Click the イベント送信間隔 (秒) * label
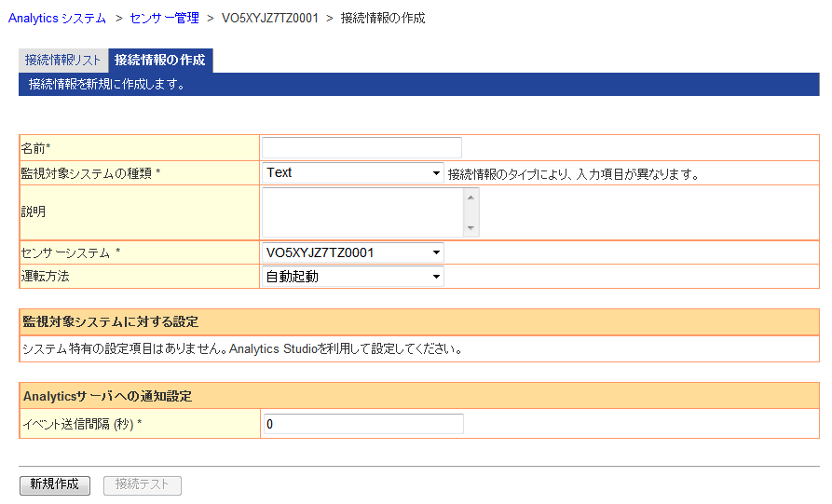This screenshot has height=504, width=832. point(82,425)
